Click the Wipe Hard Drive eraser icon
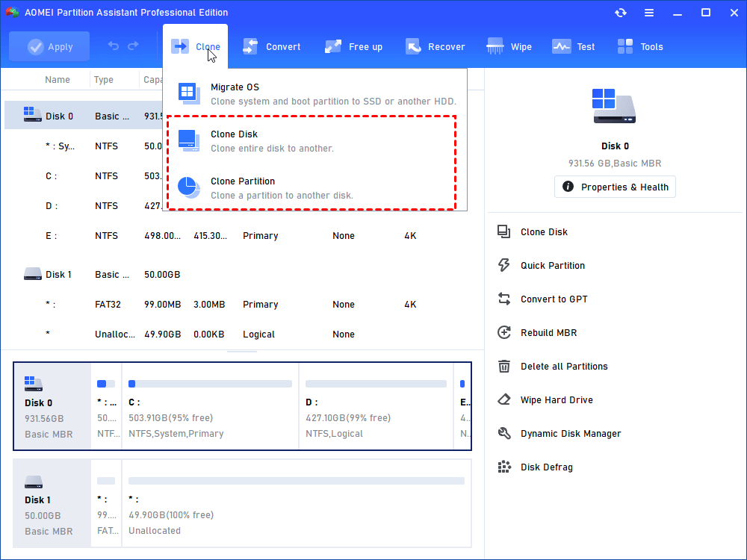 [x=504, y=399]
